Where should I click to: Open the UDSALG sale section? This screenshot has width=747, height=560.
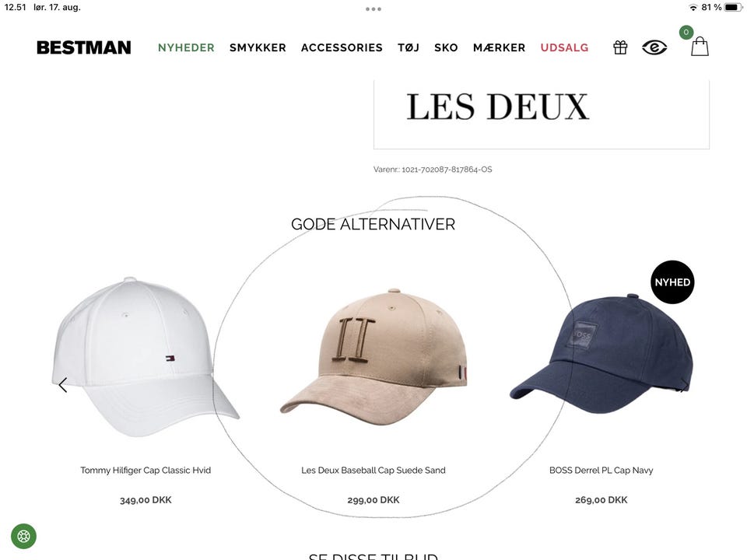tap(564, 47)
